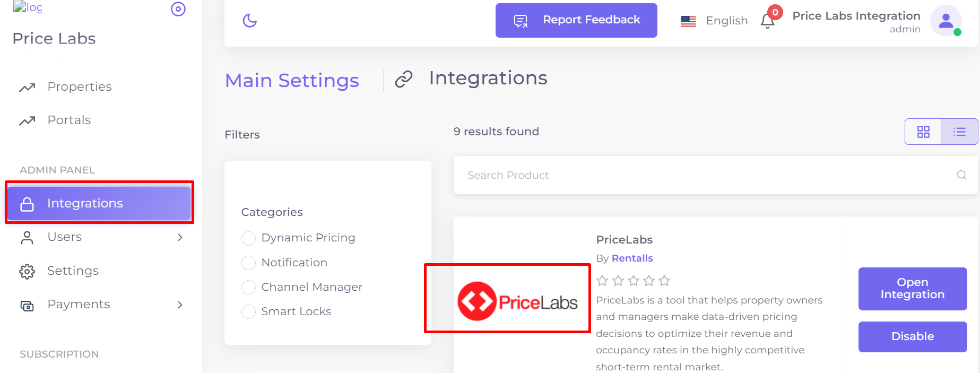Toggle dark mode moon icon

coord(249,21)
